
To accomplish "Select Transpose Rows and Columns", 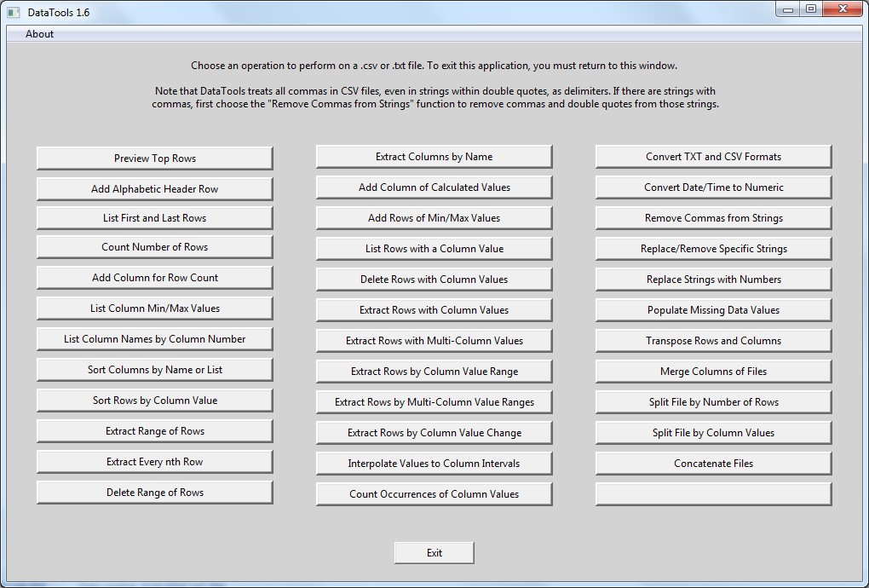I will (x=713, y=341).
